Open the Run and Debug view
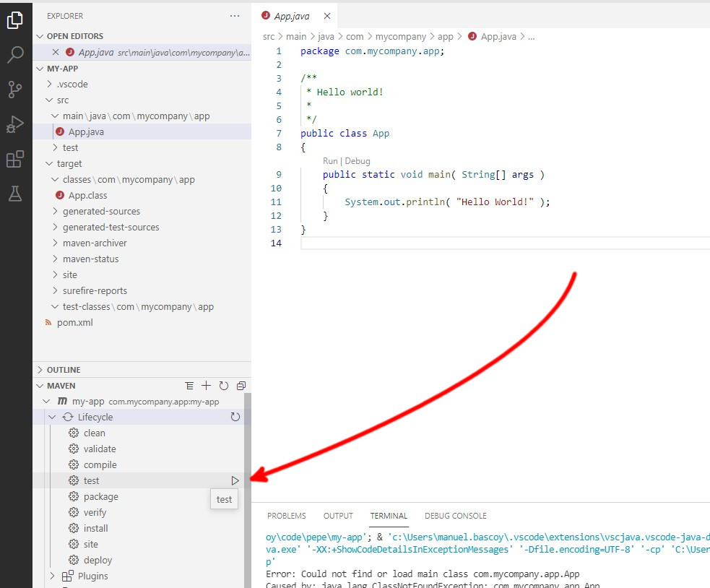Viewport: 710px width, 588px height. click(15, 124)
